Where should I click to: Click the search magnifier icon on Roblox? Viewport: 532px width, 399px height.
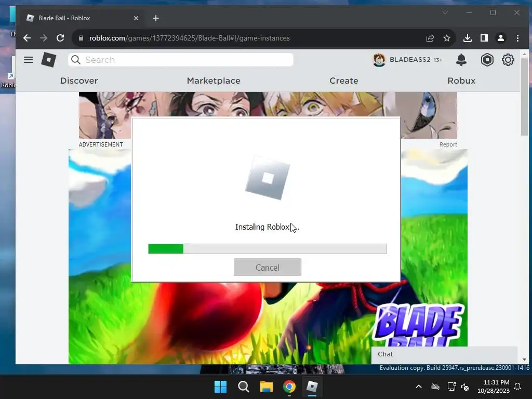[x=76, y=60]
